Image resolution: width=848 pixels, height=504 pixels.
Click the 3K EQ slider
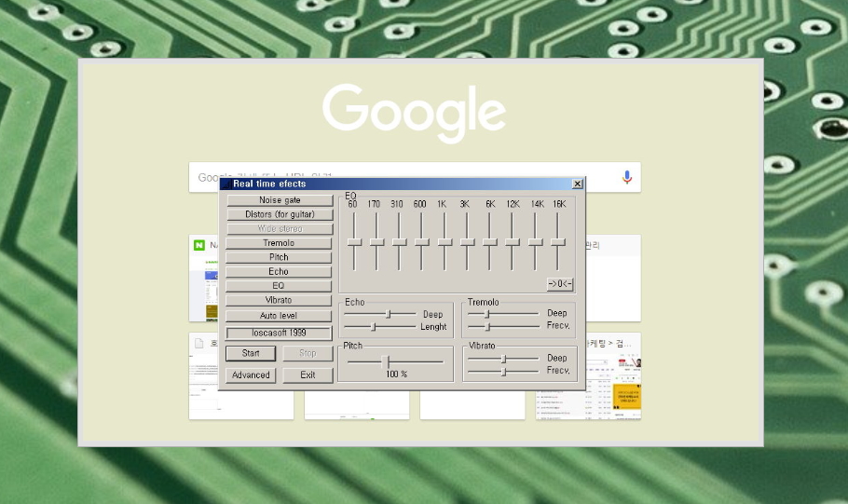(467, 241)
